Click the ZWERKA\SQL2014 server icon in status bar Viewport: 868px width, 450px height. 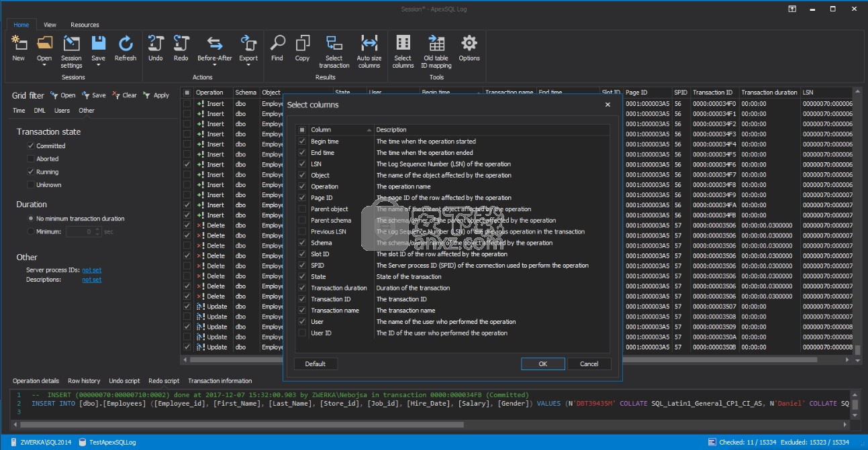coord(13,442)
